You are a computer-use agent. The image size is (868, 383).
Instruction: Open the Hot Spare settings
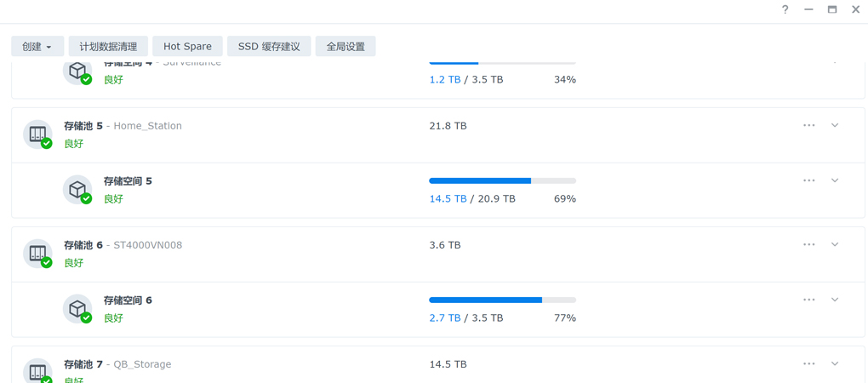click(x=188, y=47)
